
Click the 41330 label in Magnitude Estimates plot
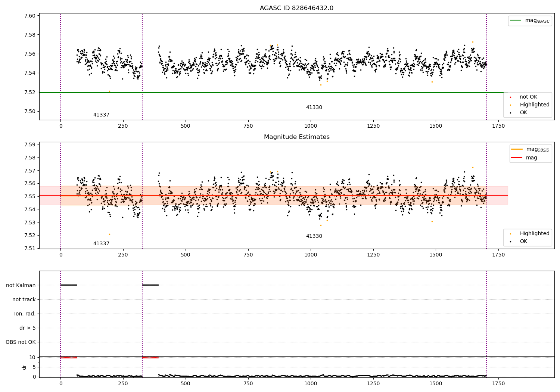click(x=314, y=236)
